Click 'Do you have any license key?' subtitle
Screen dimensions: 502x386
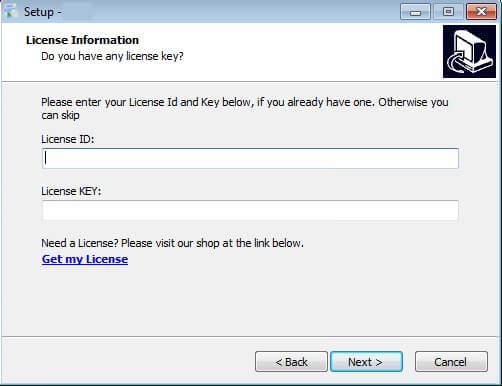[112, 56]
